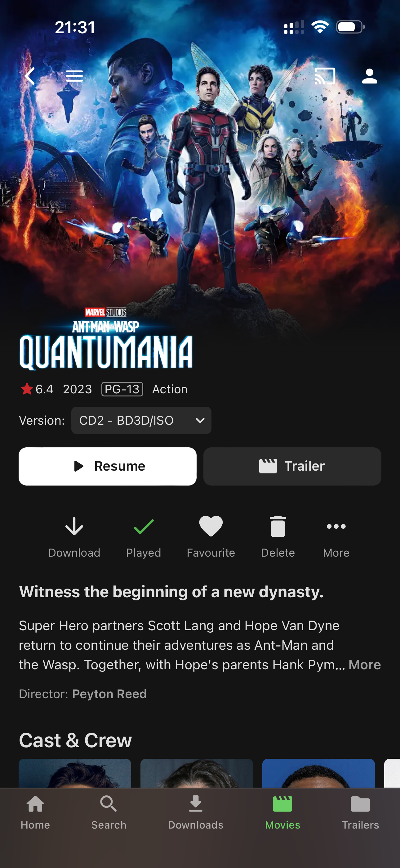Tap the Delete trash icon

(x=278, y=526)
